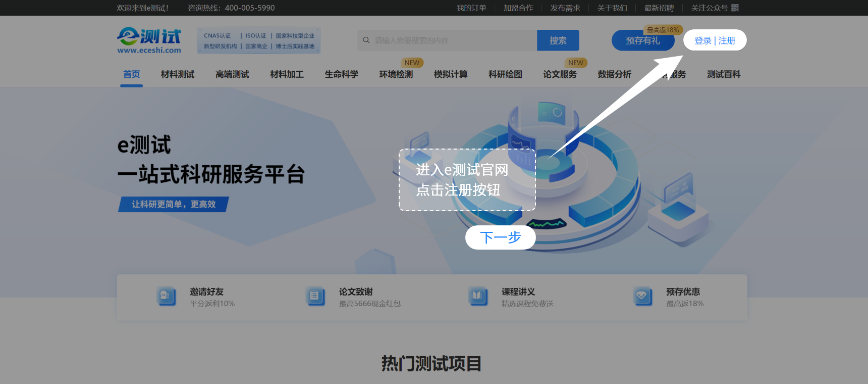This screenshot has width=868, height=384.
Task: Select the 首页 navigation tab
Action: pos(132,74)
